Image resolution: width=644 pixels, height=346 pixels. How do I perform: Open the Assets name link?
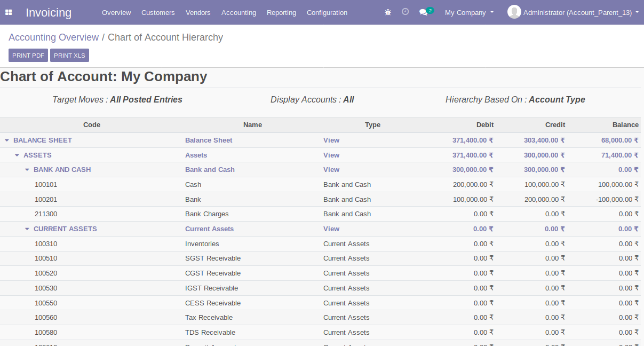196,155
